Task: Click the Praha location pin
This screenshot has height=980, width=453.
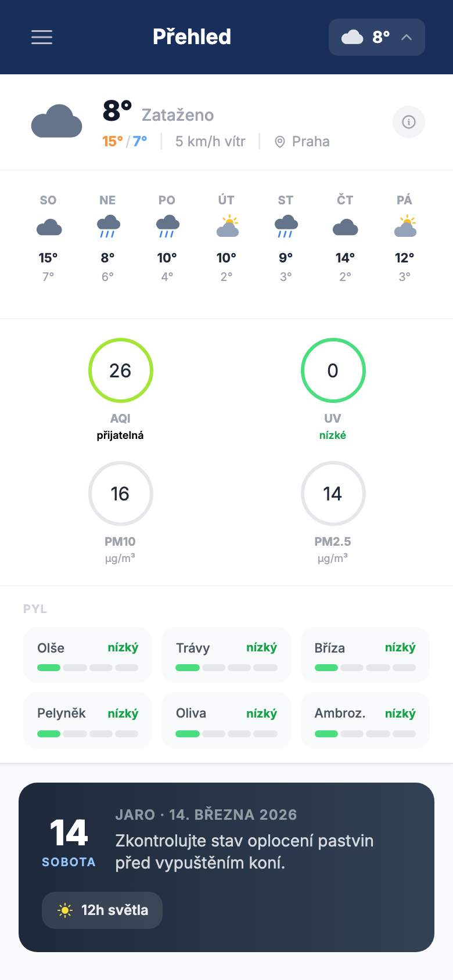Action: [x=280, y=142]
